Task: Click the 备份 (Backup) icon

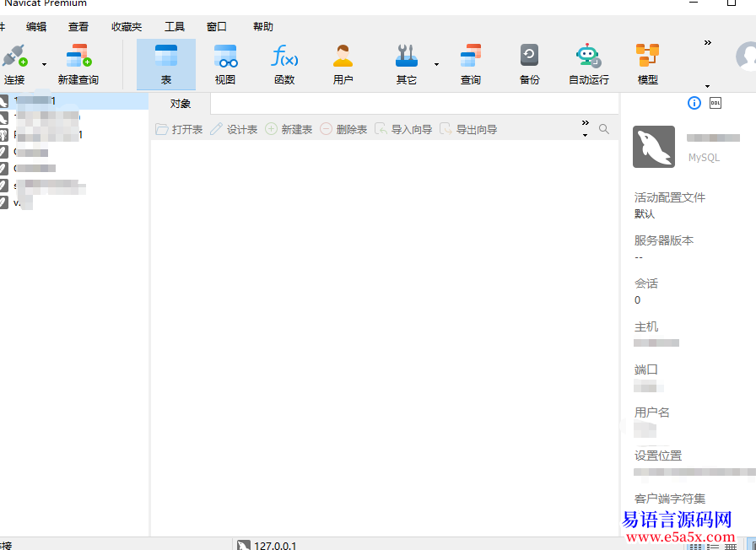Action: 529,64
